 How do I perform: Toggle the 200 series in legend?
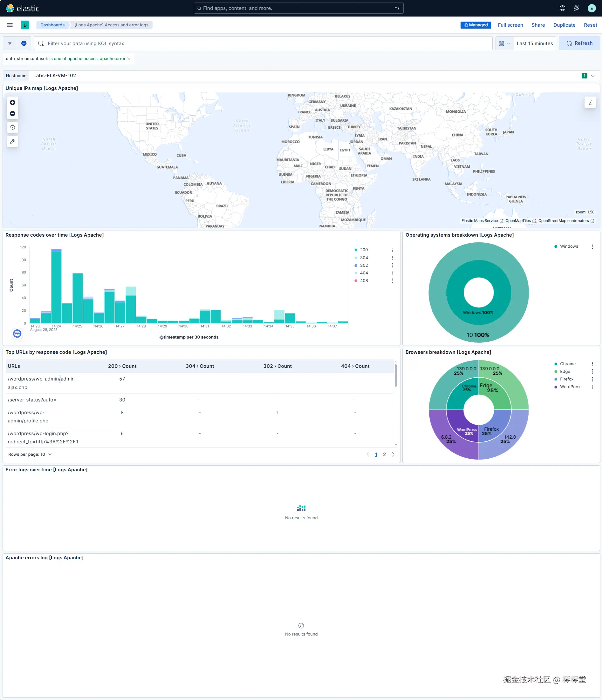point(364,250)
